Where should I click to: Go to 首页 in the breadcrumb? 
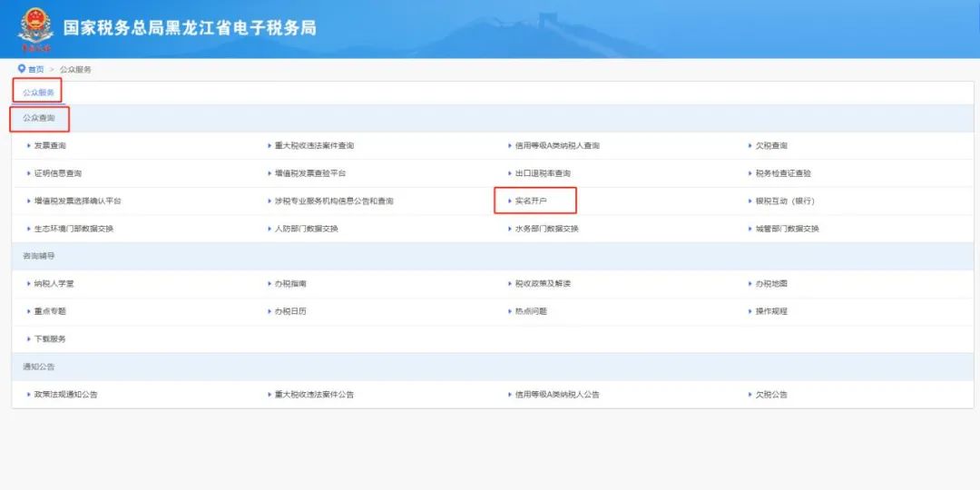pos(36,69)
